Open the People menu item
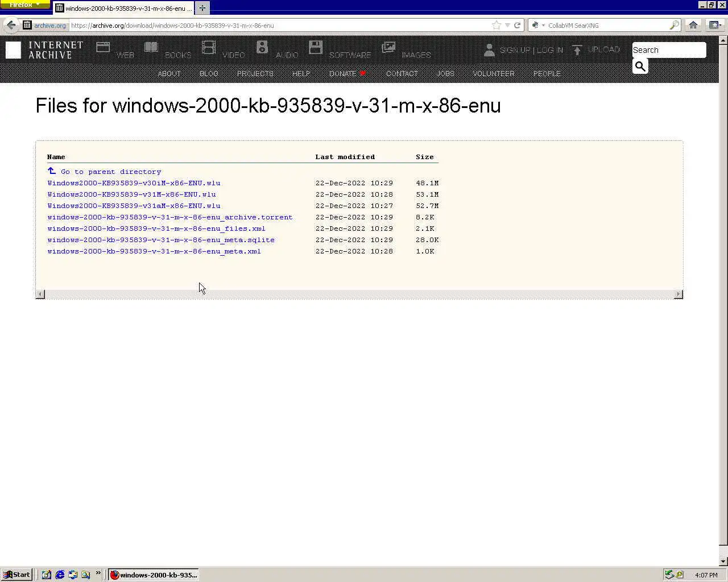 (x=547, y=74)
